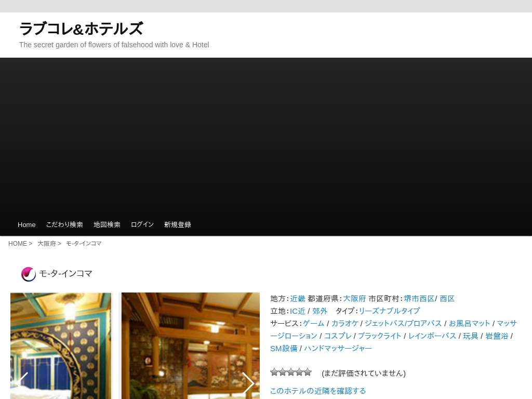The height and width of the screenshot is (399, 532).
Task: Rate the hotel three stars
Action: pos(291,373)
